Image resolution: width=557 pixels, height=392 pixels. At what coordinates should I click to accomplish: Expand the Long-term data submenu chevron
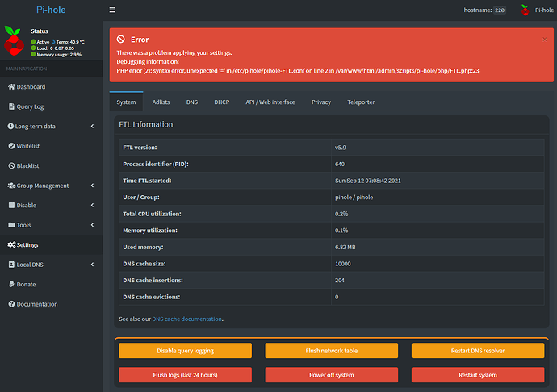click(92, 126)
